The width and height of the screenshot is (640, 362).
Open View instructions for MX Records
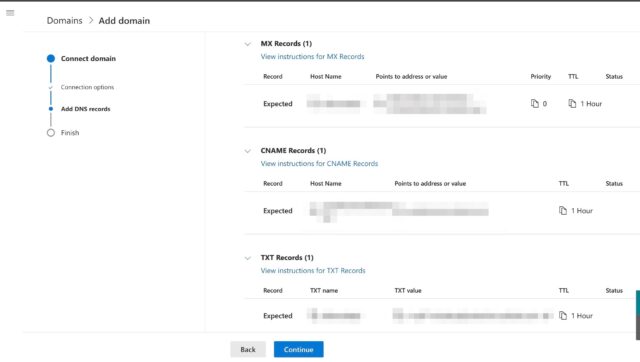pyautogui.click(x=312, y=57)
